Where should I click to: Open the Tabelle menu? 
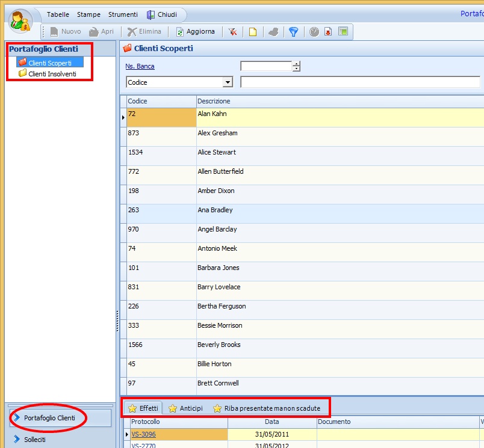point(58,14)
